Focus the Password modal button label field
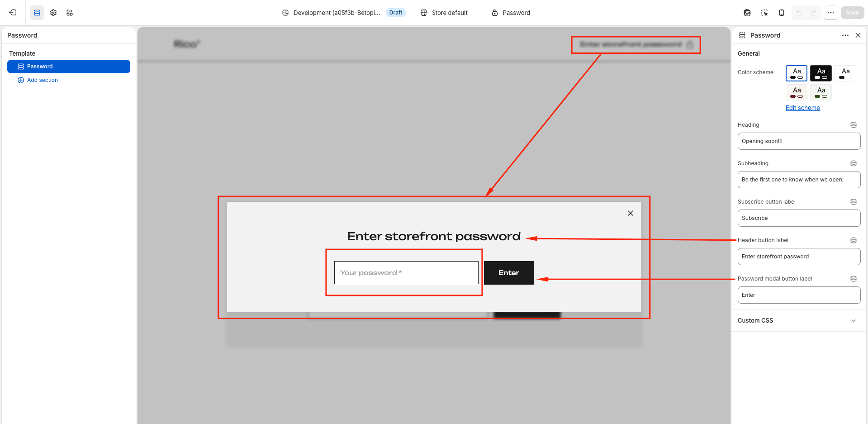The width and height of the screenshot is (868, 424). pyautogui.click(x=799, y=295)
